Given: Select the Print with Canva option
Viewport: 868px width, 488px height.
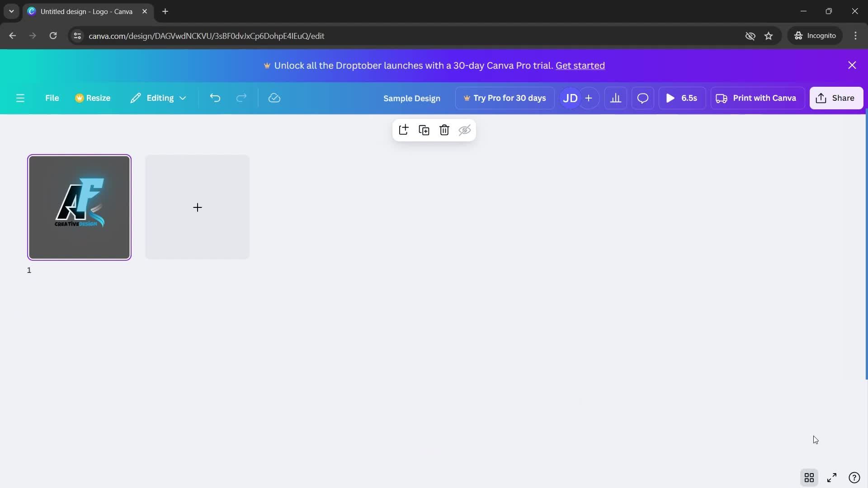Looking at the screenshot, I should pos(756,98).
